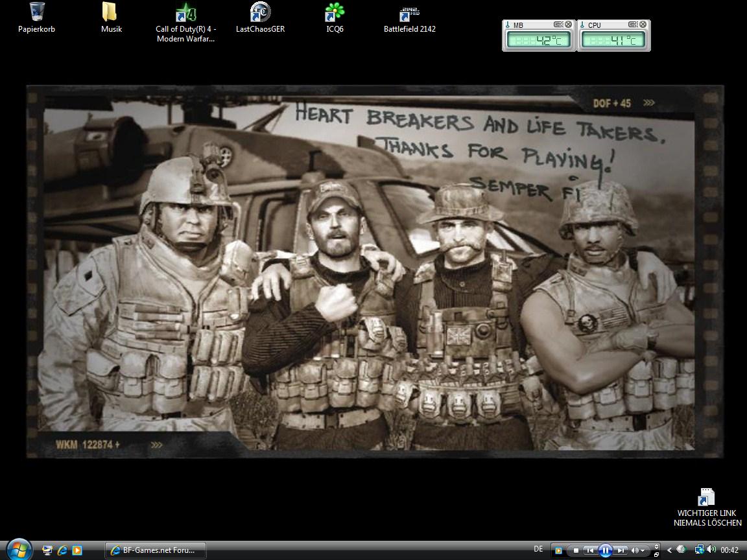Restore the Media Player window from toolbar
This screenshot has width=747, height=560.
[x=657, y=555]
